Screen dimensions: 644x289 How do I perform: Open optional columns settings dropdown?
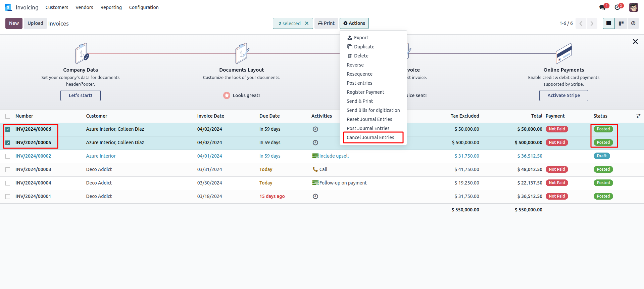tap(638, 116)
